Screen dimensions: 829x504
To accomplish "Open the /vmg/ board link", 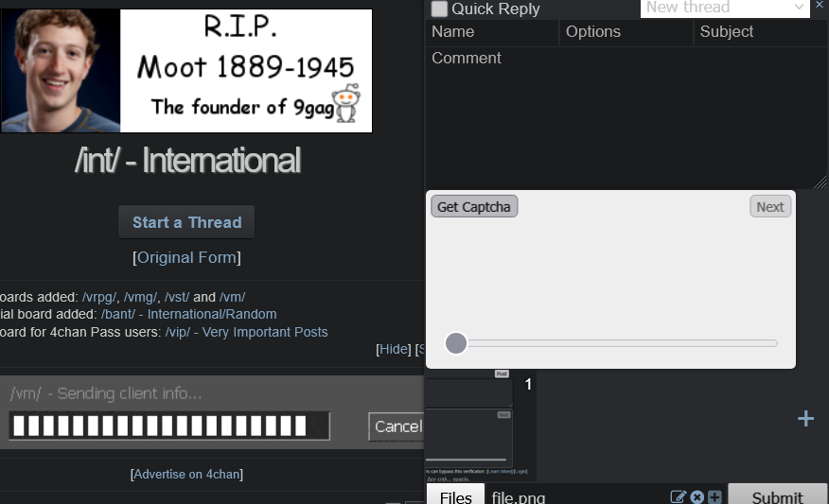I will tap(140, 297).
